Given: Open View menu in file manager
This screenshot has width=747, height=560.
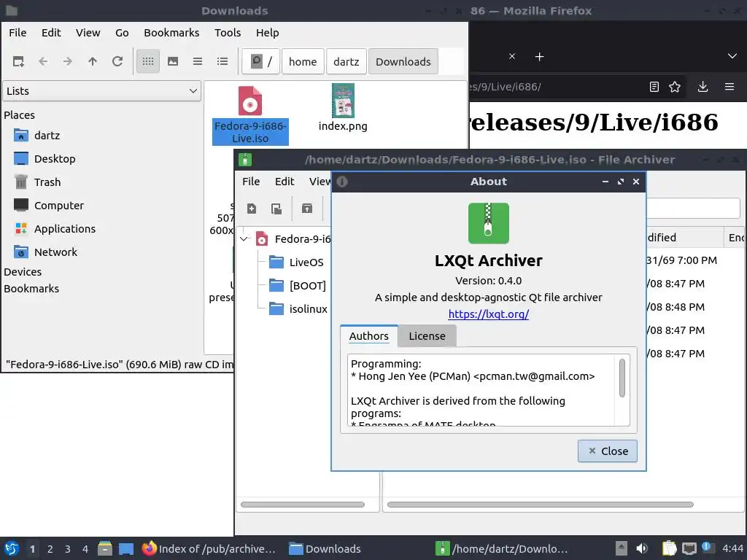Looking at the screenshot, I should pyautogui.click(x=88, y=32).
